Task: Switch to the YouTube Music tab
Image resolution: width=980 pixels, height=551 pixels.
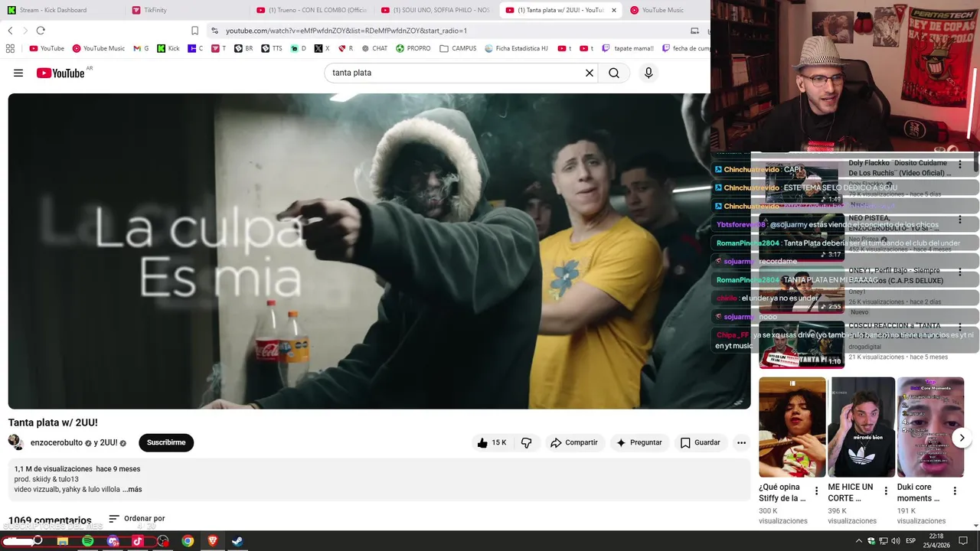Action: (x=663, y=10)
